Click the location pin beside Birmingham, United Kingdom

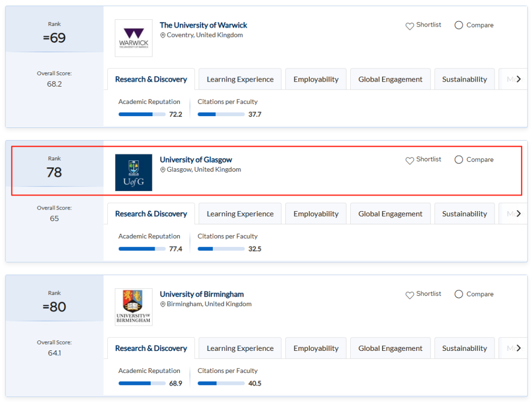[163, 305]
